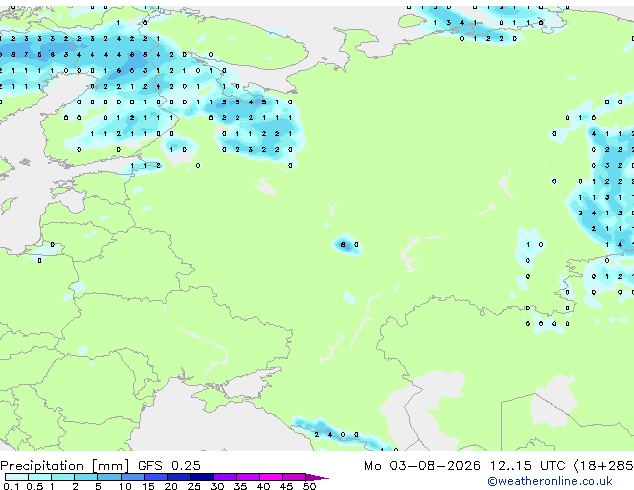Click the precipitation band near Caucasus at bottom
634x490 pixels.
[344, 435]
